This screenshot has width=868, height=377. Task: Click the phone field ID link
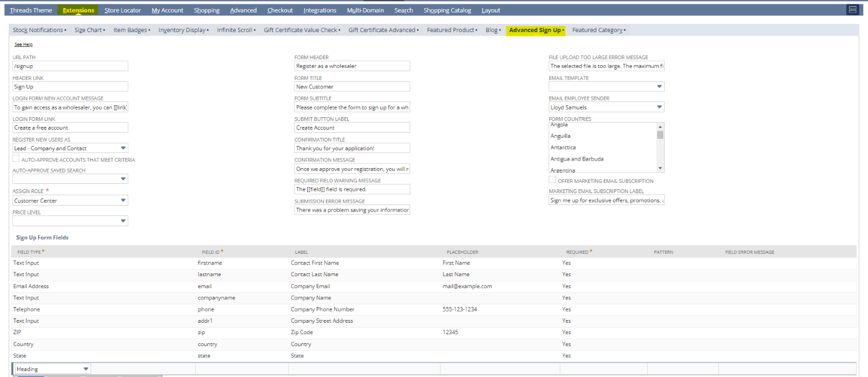[206, 310]
